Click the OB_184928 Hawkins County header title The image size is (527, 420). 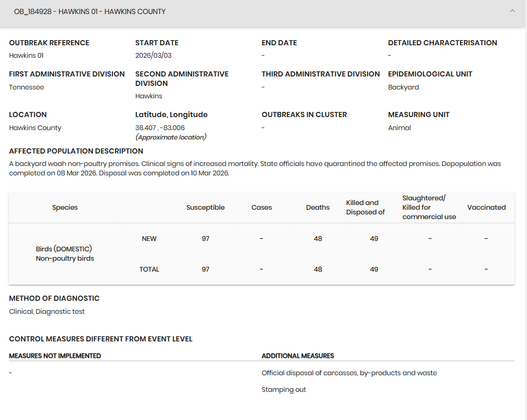point(90,11)
